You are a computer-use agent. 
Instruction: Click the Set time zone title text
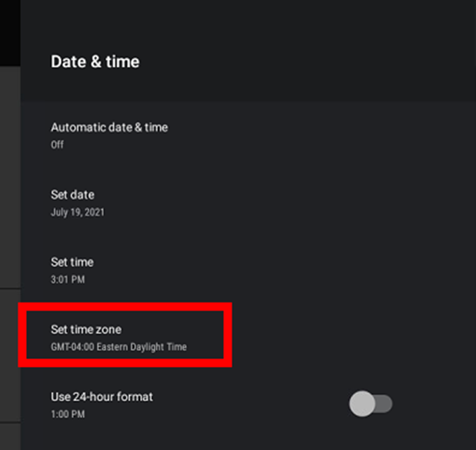(x=86, y=329)
